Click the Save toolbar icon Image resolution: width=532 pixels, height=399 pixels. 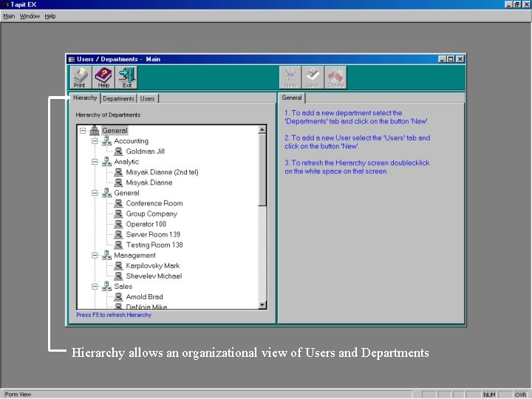click(313, 78)
